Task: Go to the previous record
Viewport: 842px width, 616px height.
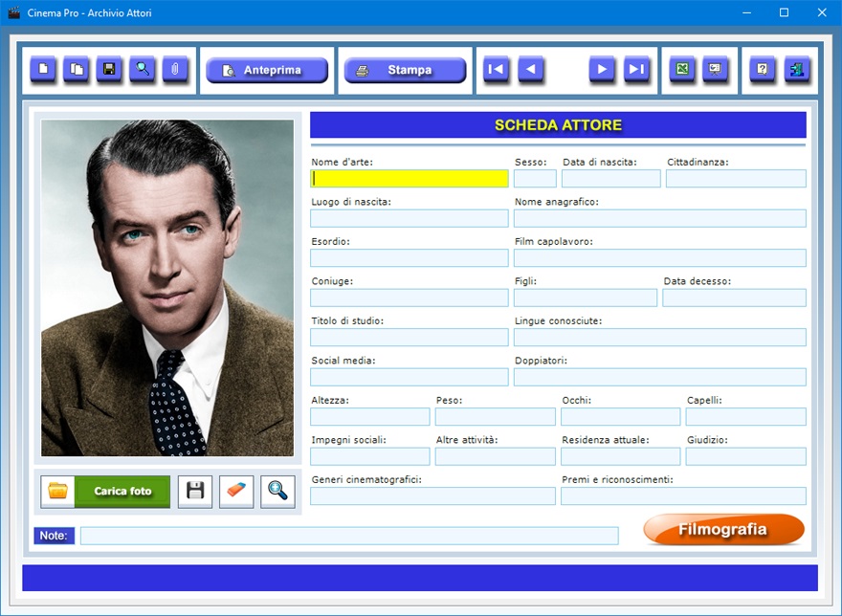Action: pos(530,69)
